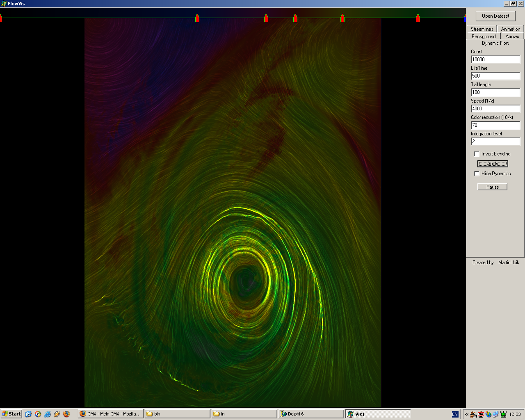Click the Firefox quick launch icon

[66, 414]
